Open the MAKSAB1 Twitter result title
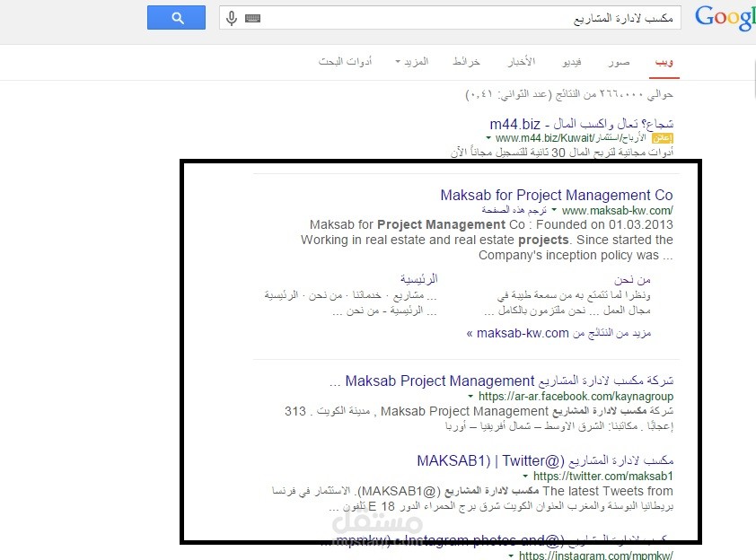Image resolution: width=756 pixels, height=560 pixels. (545, 460)
